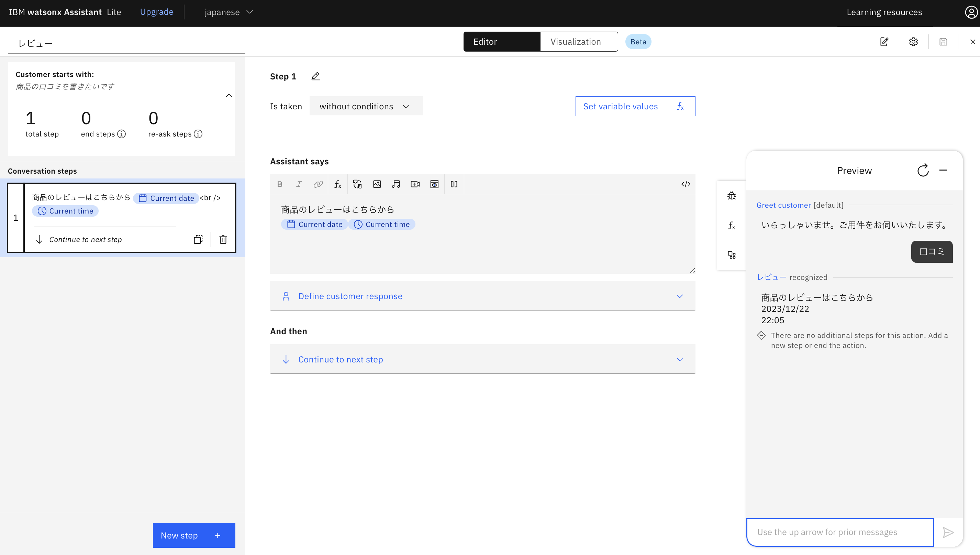Click the Italic formatting icon

[299, 184]
